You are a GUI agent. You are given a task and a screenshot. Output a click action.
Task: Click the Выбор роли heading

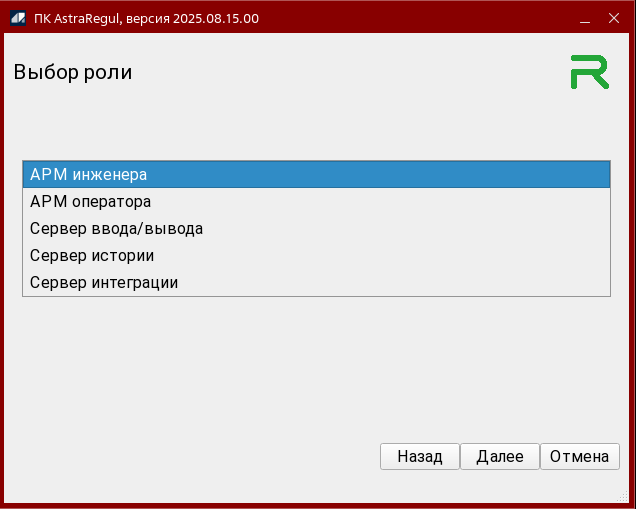click(72, 72)
